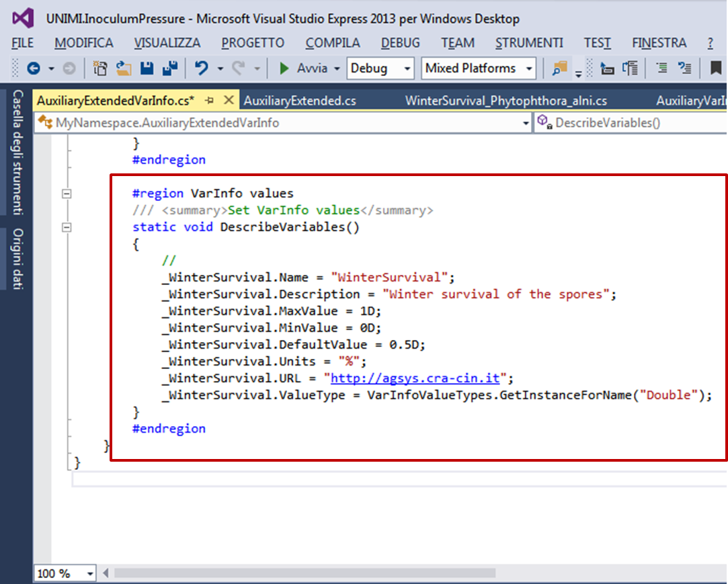The width and height of the screenshot is (728, 584).
Task: Open the 100 % zoom level dropdown
Action: (x=65, y=574)
